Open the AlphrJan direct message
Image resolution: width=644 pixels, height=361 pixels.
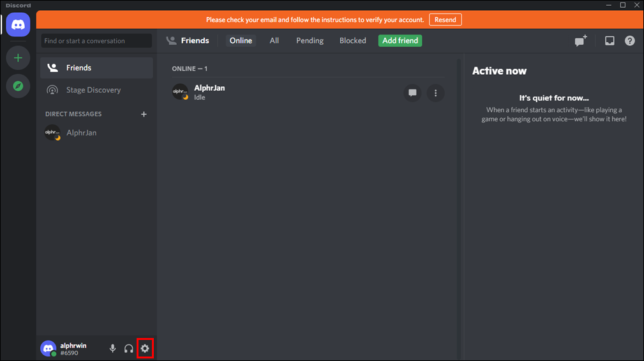[96, 133]
